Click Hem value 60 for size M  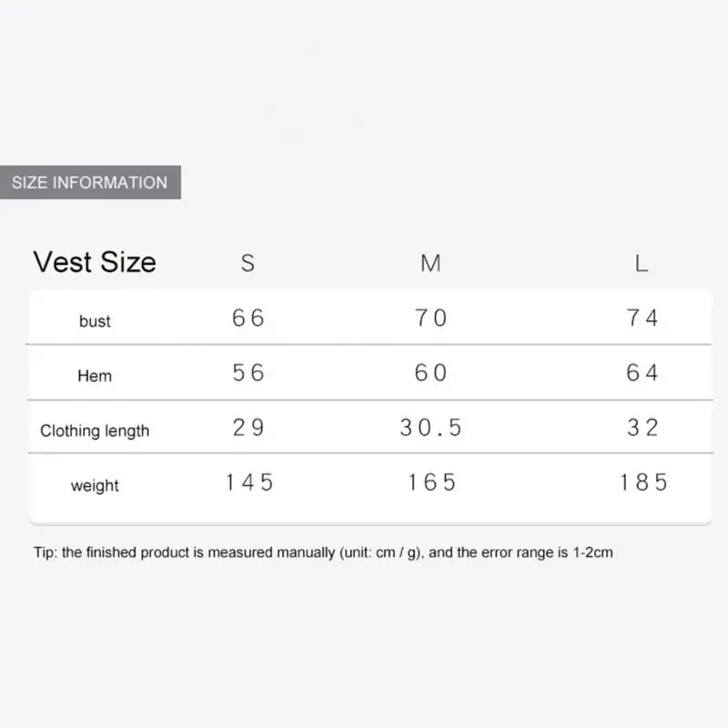[431, 372]
